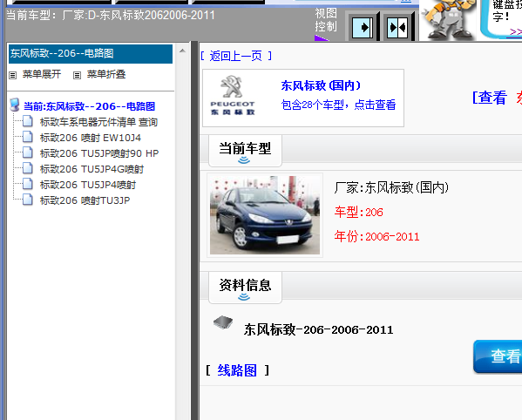Click the collapse-inward view control icon
This screenshot has height=420, width=522.
pyautogui.click(x=397, y=27)
